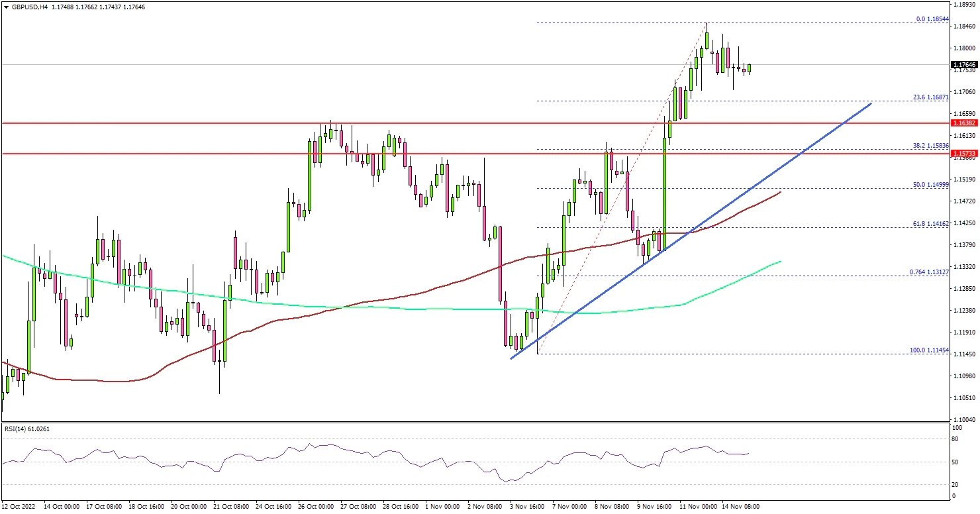This screenshot has height=514, width=980.
Task: Click the 0.764 1.13127 Fibonacci label
Action: 931,272
